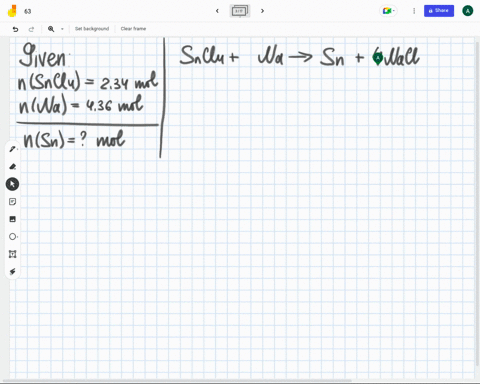This screenshot has width=480, height=384.
Task: Click Clear frame
Action: click(x=133, y=29)
